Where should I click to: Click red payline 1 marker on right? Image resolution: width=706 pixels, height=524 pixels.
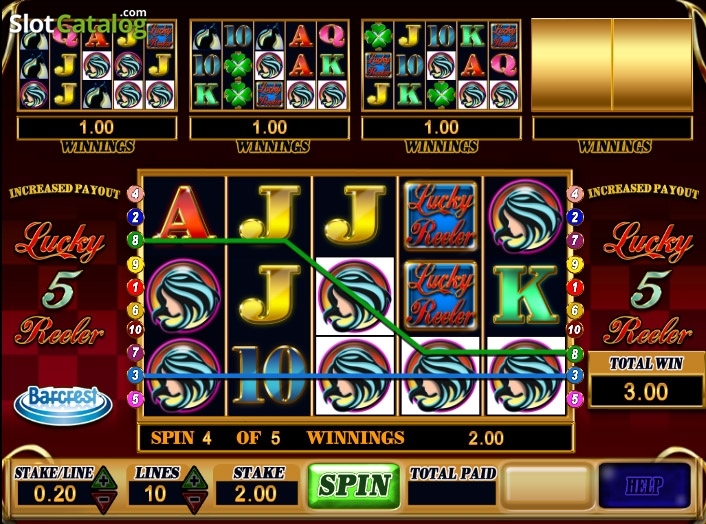coord(575,287)
